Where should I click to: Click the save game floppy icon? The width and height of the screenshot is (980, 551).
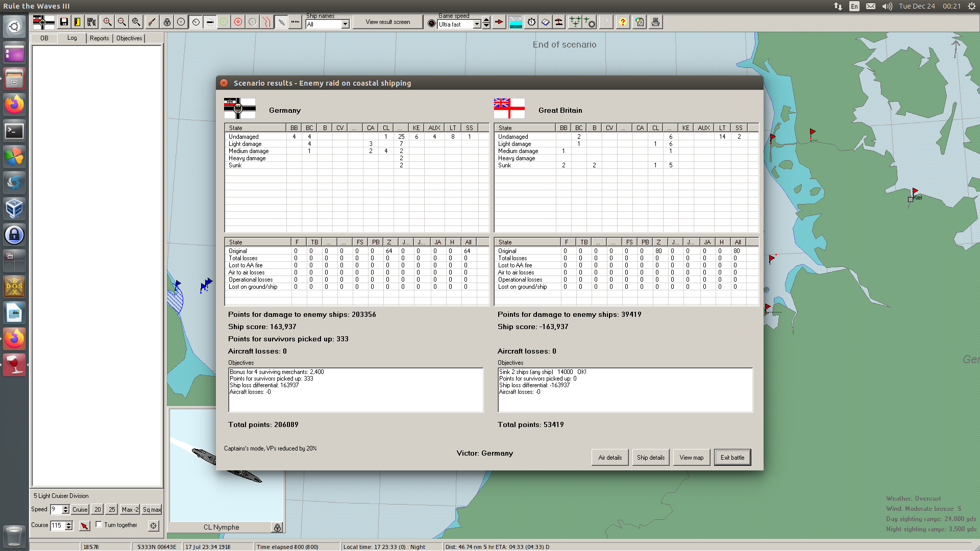click(64, 22)
